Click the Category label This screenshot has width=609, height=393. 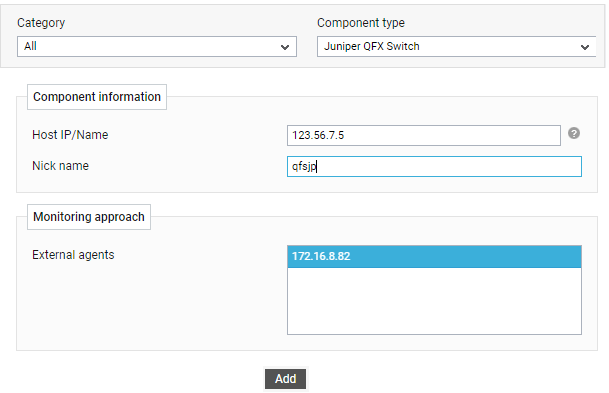[41, 23]
